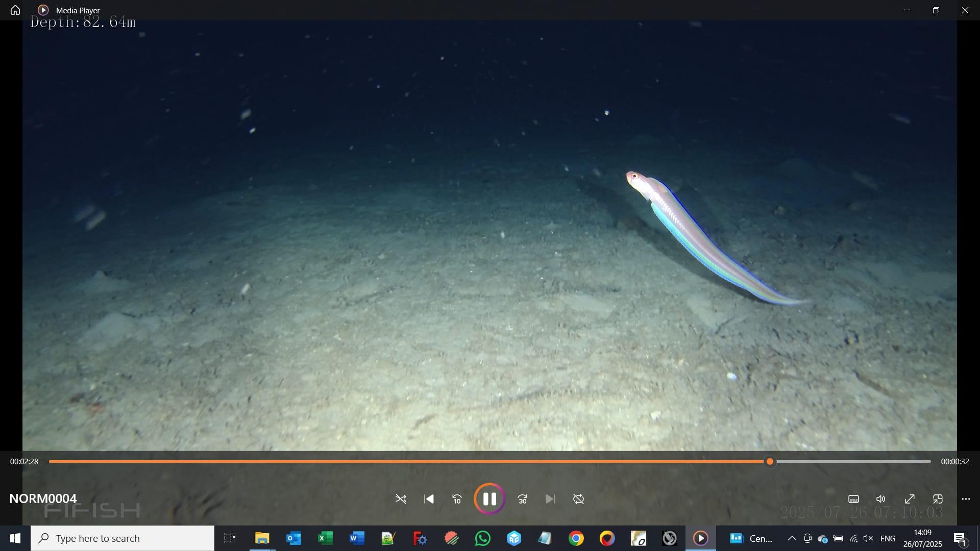
Task: Toggle shuffle mode
Action: (x=401, y=499)
